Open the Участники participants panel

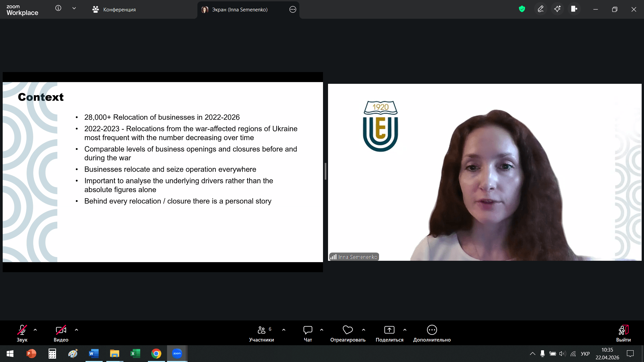[262, 334]
